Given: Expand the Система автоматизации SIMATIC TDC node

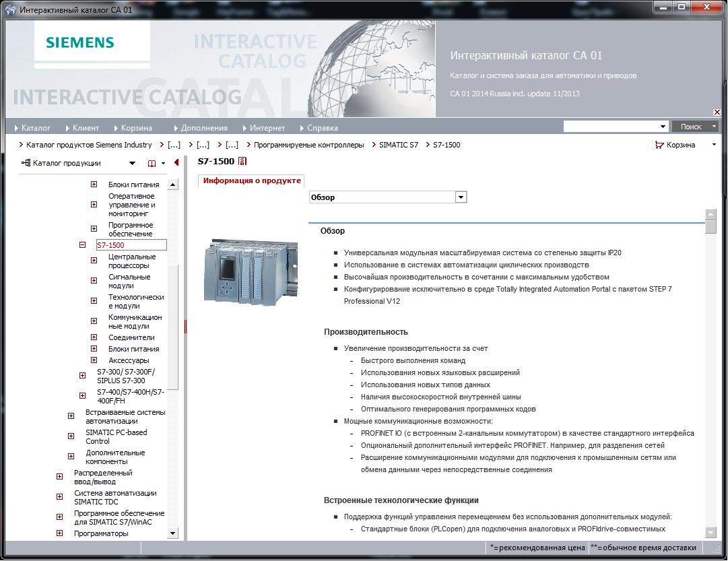Looking at the screenshot, I should point(60,497).
